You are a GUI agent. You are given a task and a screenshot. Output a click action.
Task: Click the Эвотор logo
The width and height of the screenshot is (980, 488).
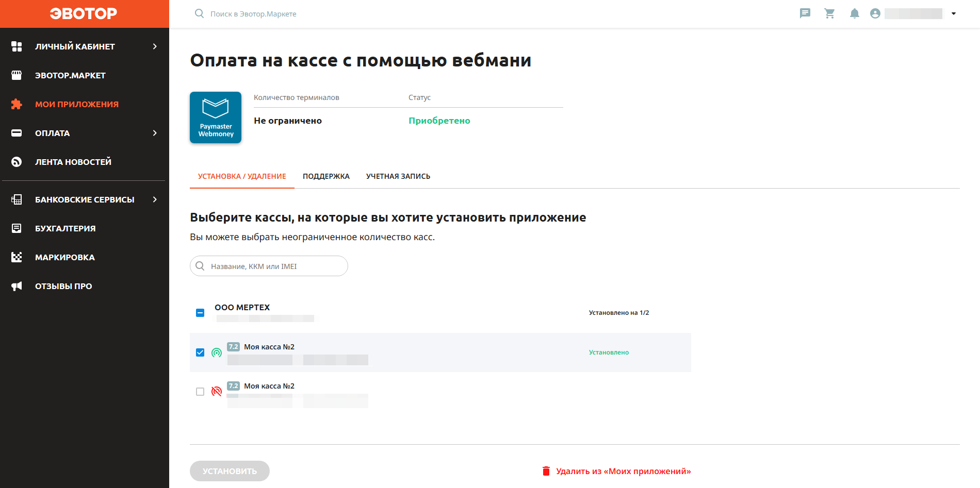[84, 13]
